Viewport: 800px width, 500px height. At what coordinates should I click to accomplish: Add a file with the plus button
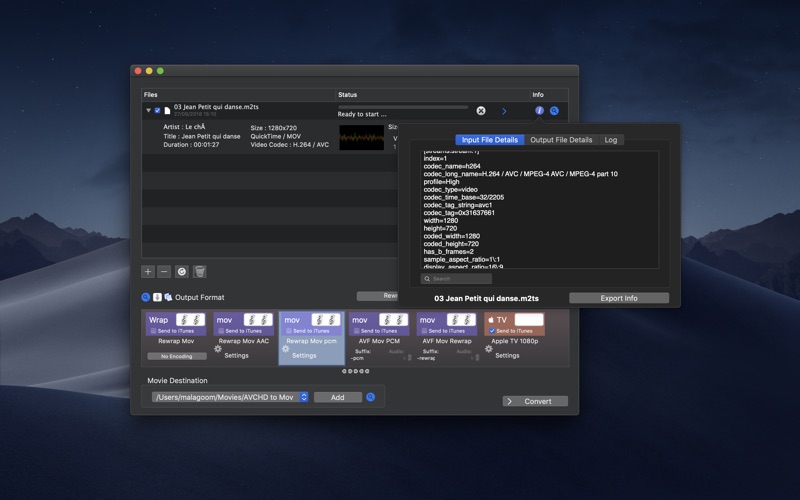point(148,271)
